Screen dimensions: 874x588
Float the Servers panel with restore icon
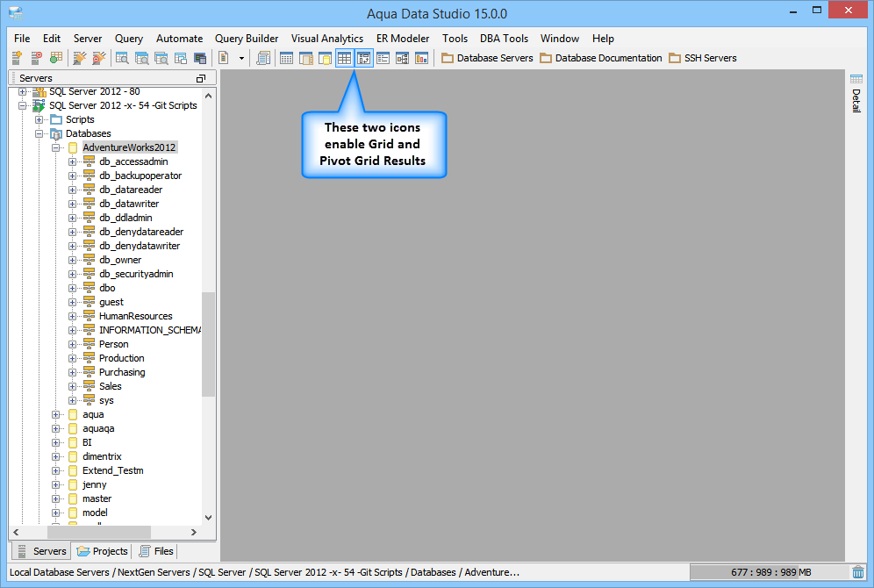[201, 79]
